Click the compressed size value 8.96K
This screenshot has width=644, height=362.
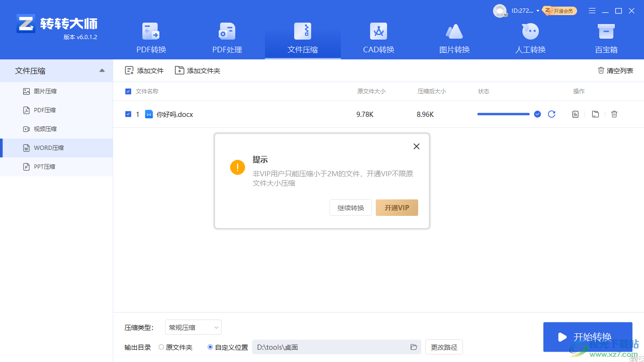point(425,115)
